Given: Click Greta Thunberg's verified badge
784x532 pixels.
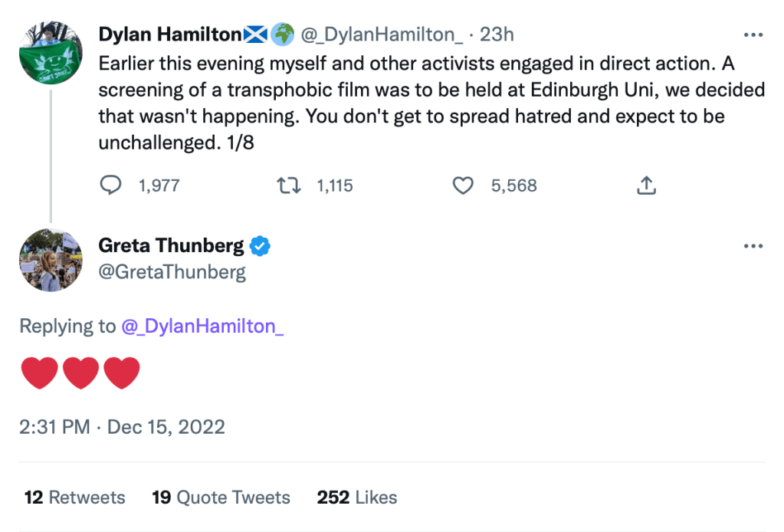Looking at the screenshot, I should tap(261, 246).
